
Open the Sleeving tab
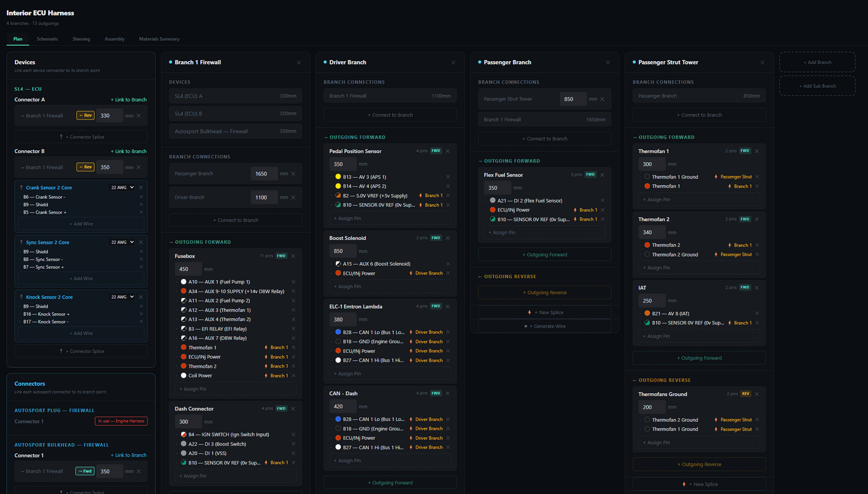click(x=81, y=39)
